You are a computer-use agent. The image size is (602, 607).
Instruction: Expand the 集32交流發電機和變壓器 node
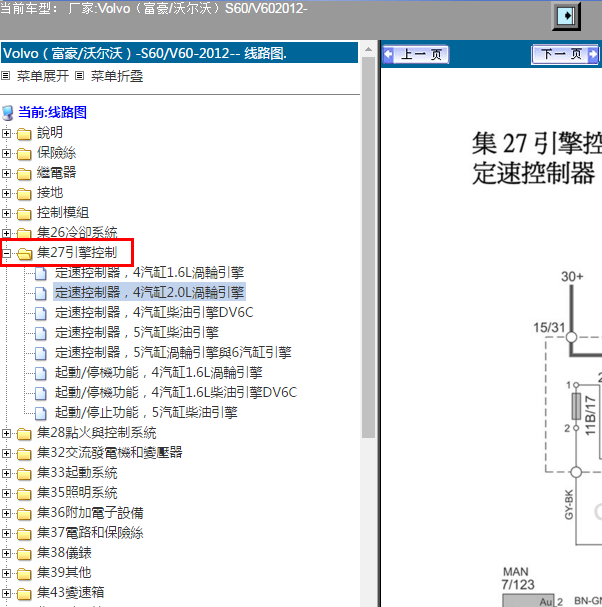coord(6,453)
